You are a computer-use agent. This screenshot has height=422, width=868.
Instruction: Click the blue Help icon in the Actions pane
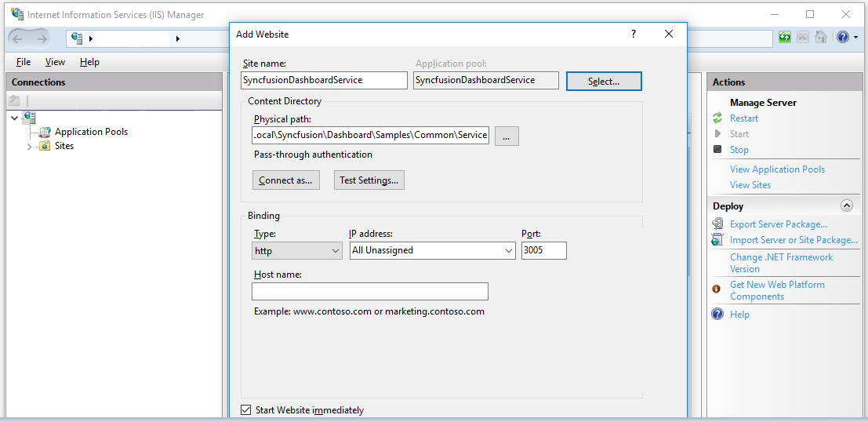point(717,314)
